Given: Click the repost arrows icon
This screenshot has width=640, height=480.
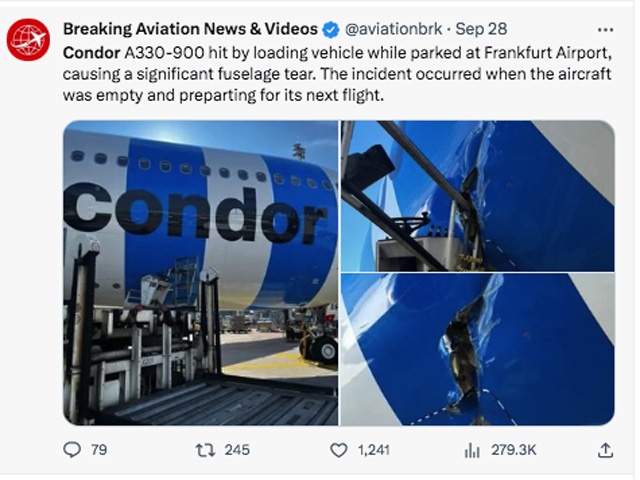Looking at the screenshot, I should (x=204, y=450).
